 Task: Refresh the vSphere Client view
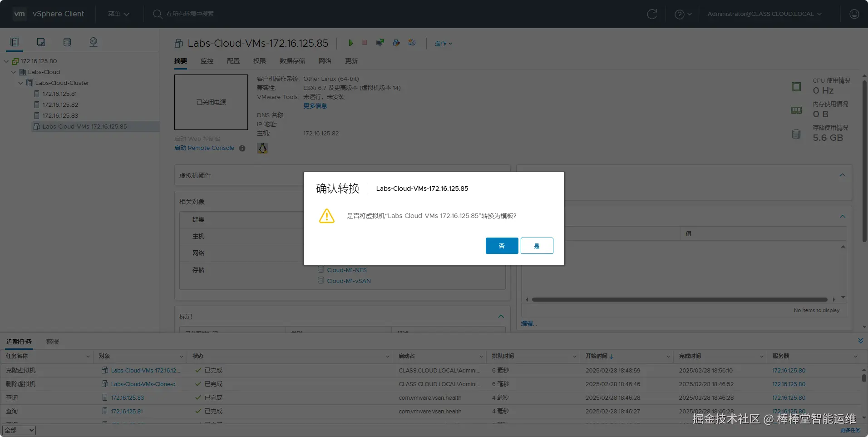652,14
